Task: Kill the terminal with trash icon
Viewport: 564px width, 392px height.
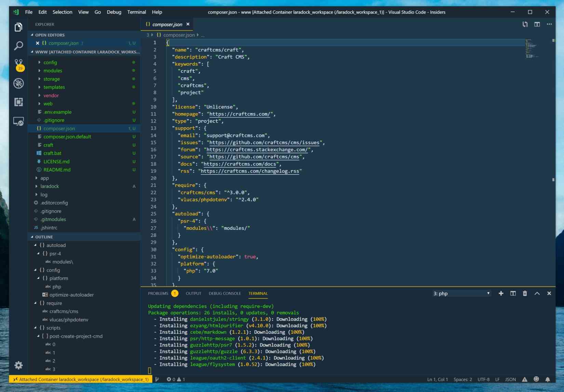Action: pos(525,293)
